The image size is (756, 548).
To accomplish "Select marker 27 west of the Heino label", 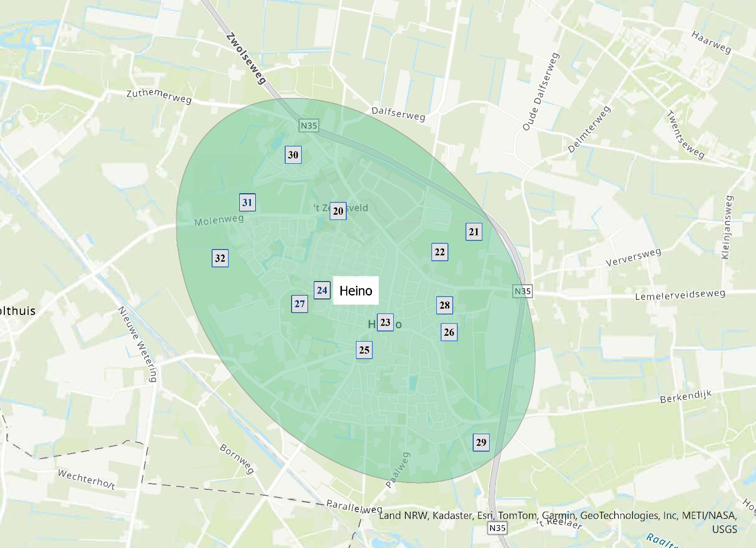I will click(299, 304).
